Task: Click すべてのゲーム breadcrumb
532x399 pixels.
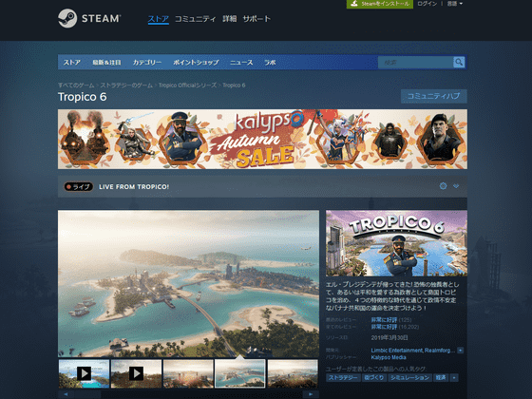Action: [76, 85]
